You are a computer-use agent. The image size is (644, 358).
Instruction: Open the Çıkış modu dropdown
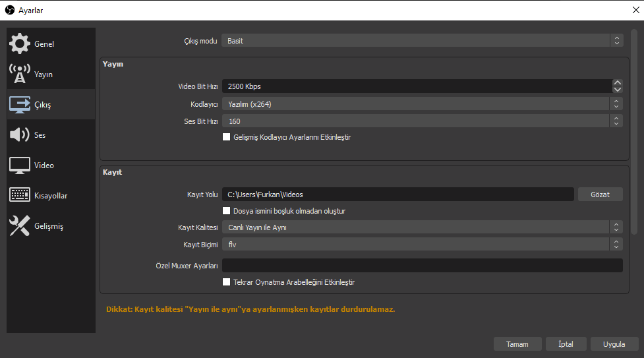coord(422,41)
